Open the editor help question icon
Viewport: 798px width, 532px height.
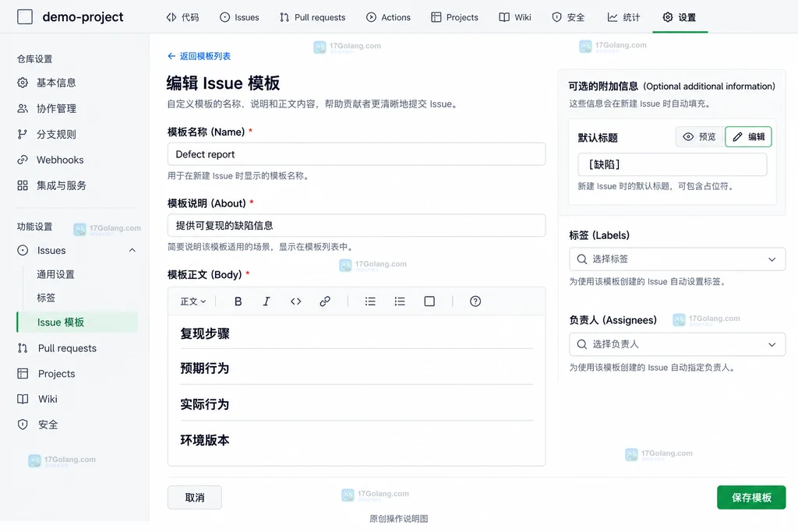coord(475,301)
